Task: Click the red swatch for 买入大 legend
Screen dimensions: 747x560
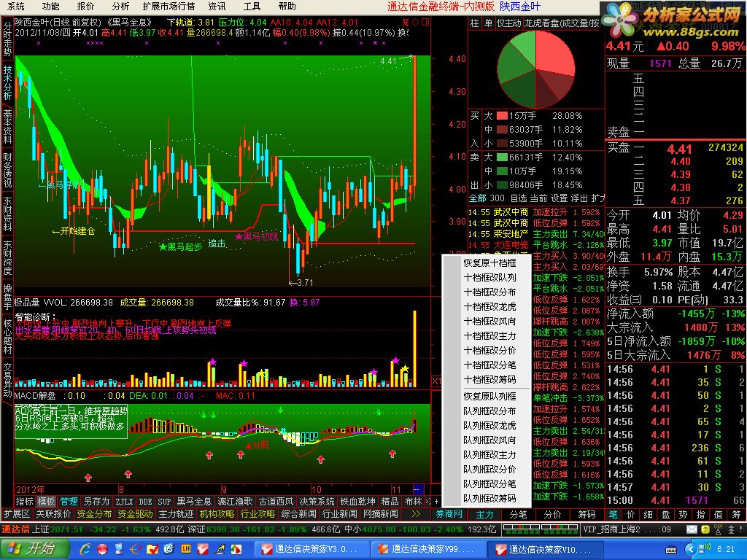Action: pos(502,116)
